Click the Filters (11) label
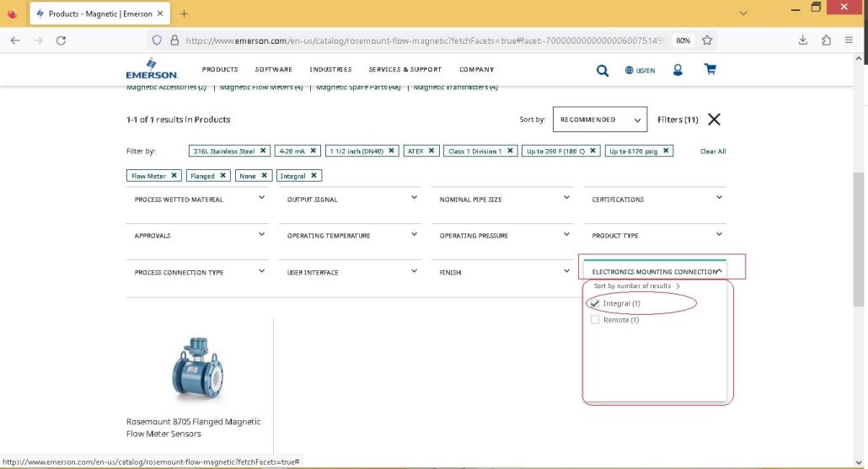Image resolution: width=868 pixels, height=469 pixels. pyautogui.click(x=678, y=120)
